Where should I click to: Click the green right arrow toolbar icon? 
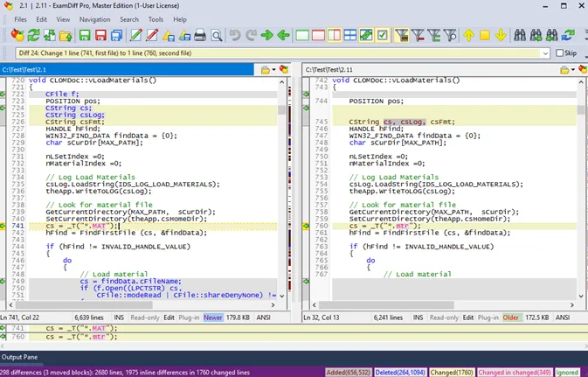[x=267, y=35]
